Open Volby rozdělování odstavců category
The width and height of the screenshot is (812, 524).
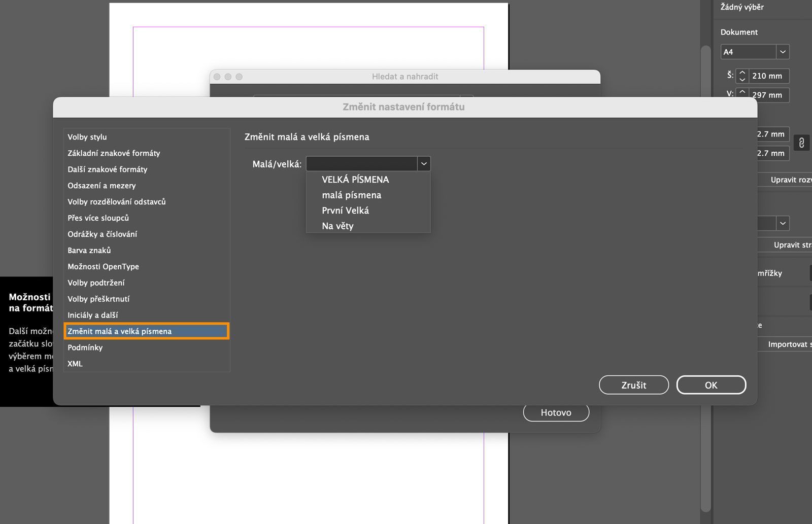click(147, 202)
